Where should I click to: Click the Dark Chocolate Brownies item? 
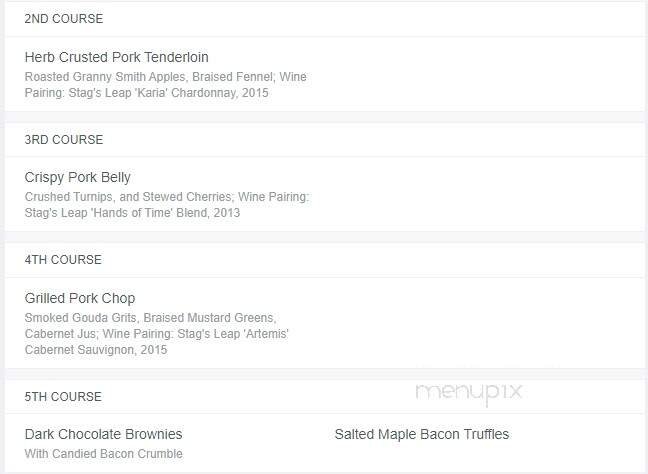[103, 434]
